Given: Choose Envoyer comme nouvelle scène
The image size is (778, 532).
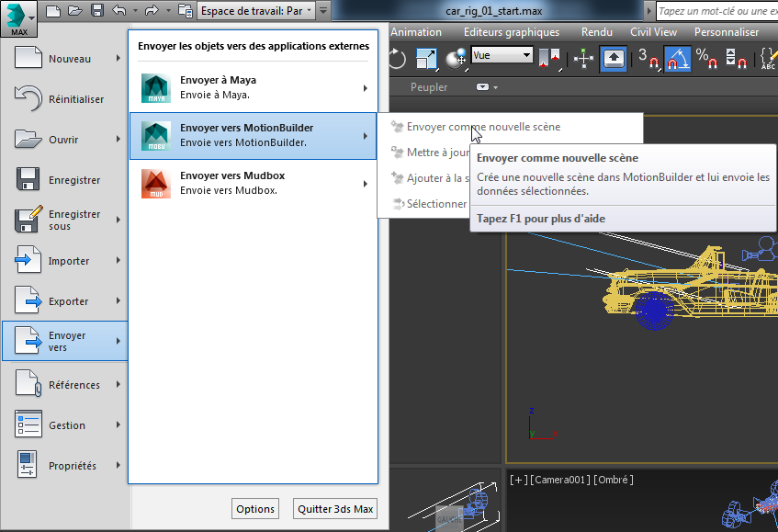Looking at the screenshot, I should pyautogui.click(x=510, y=127).
